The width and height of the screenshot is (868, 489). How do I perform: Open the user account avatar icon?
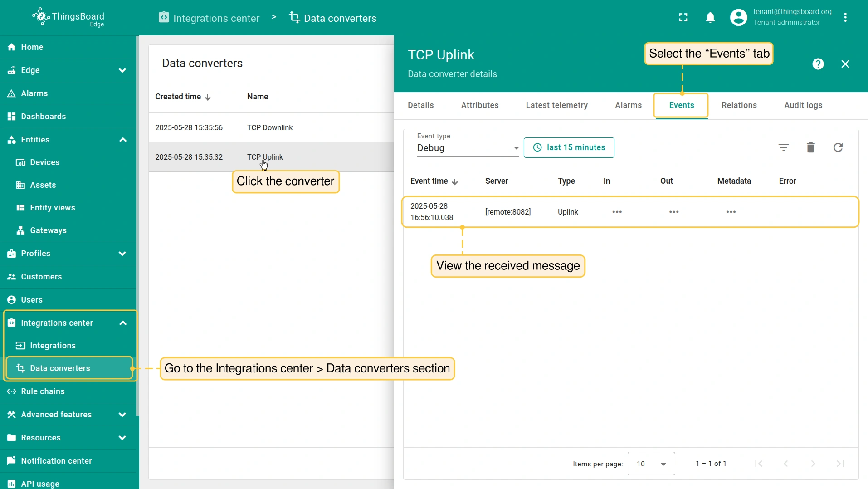738,18
